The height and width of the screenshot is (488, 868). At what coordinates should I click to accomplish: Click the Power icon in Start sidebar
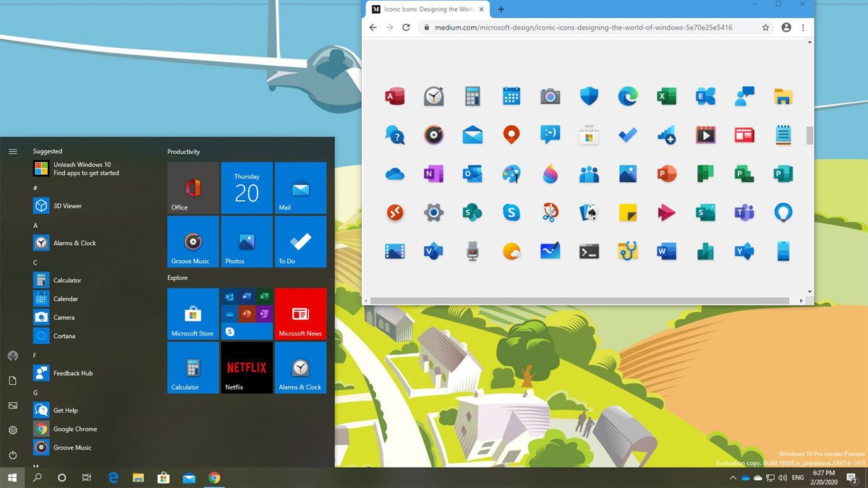pyautogui.click(x=12, y=455)
